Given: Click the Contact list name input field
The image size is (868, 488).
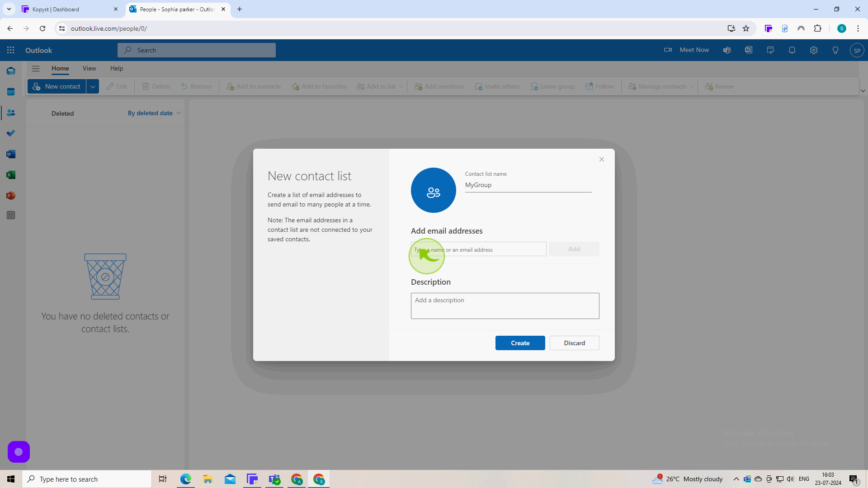Looking at the screenshot, I should (528, 185).
